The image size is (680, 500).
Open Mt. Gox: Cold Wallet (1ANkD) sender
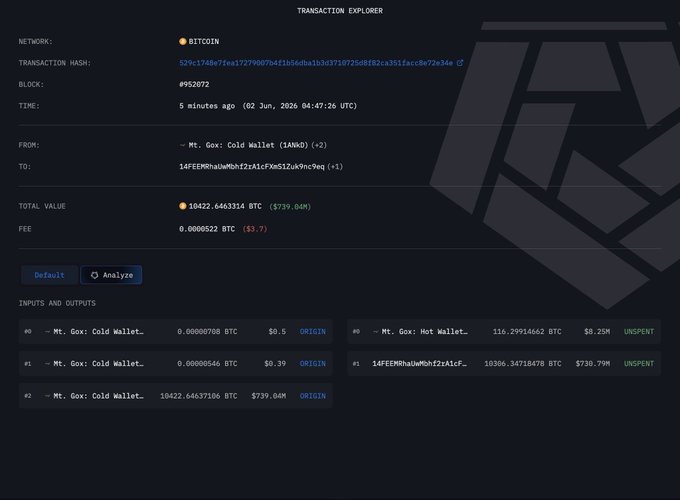(x=248, y=145)
